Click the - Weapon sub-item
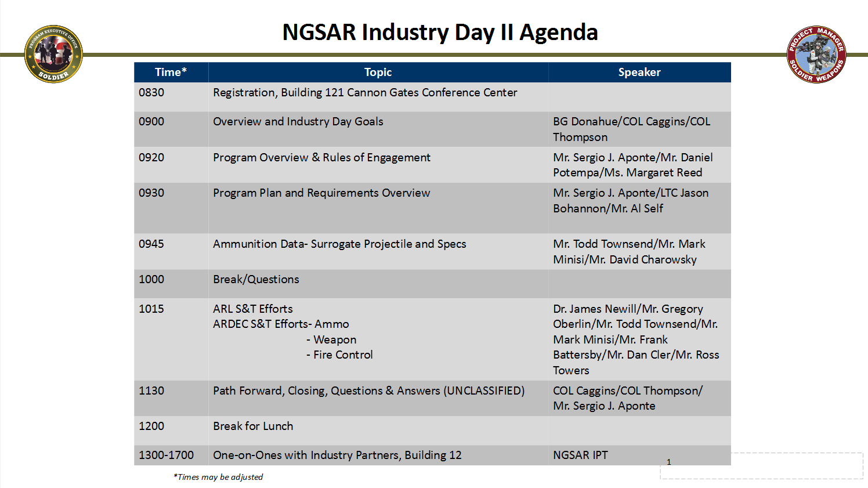The height and width of the screenshot is (488, 868). point(331,339)
